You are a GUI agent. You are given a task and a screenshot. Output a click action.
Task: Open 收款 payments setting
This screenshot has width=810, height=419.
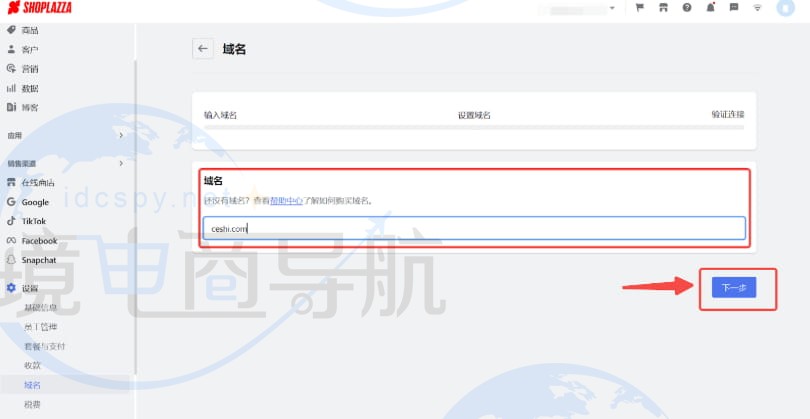[32, 366]
